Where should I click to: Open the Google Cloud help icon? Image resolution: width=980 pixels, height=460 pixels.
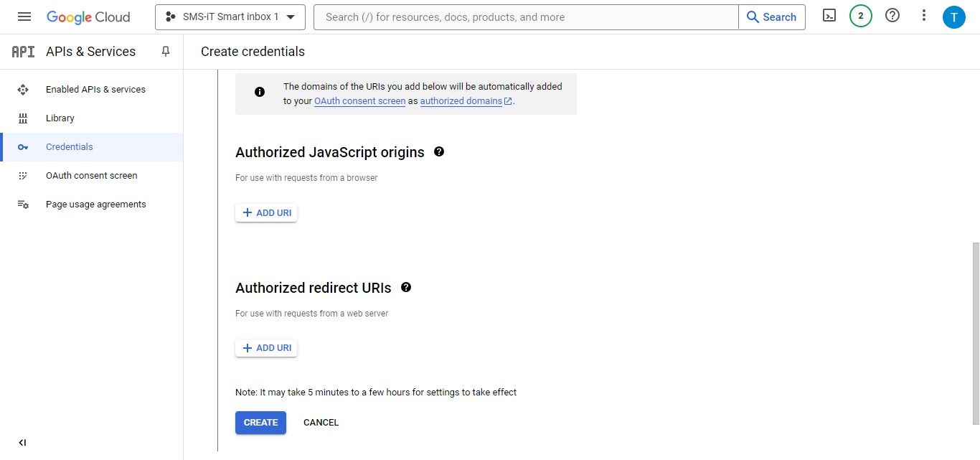[892, 15]
